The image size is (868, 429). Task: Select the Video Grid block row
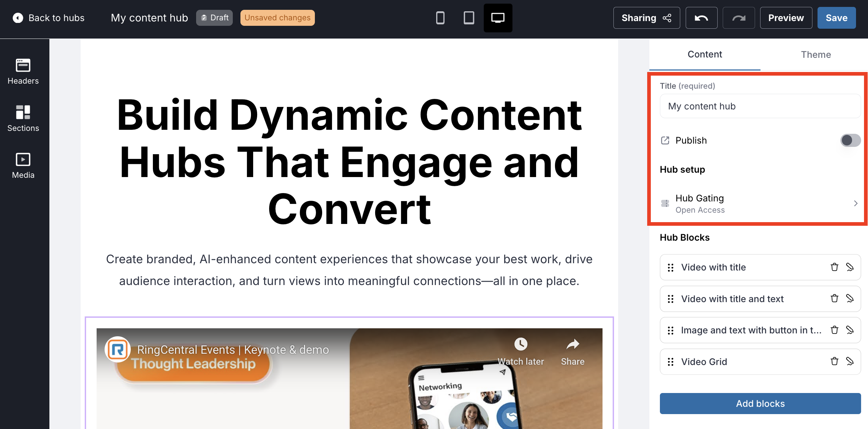[760, 362]
